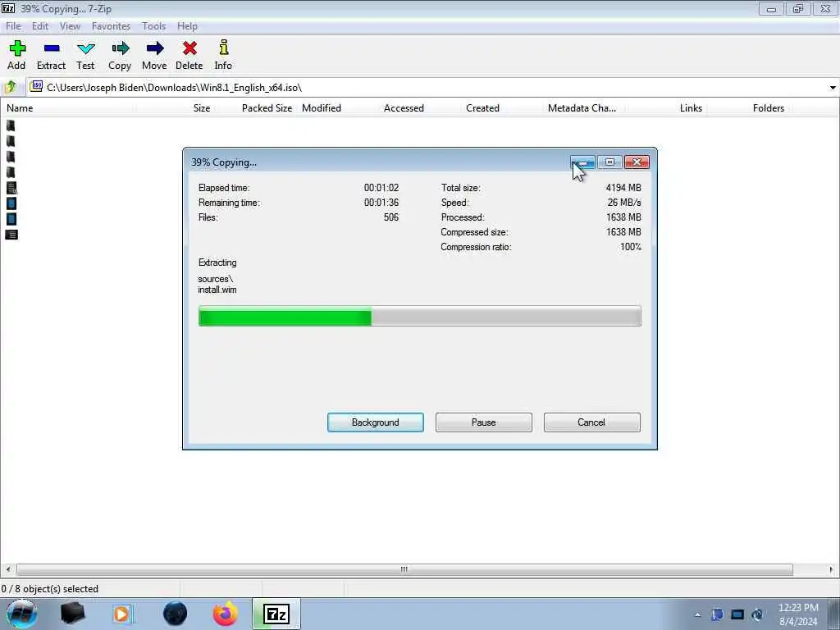
Task: Click the elapsed time value 00:01:02
Action: pyautogui.click(x=381, y=188)
